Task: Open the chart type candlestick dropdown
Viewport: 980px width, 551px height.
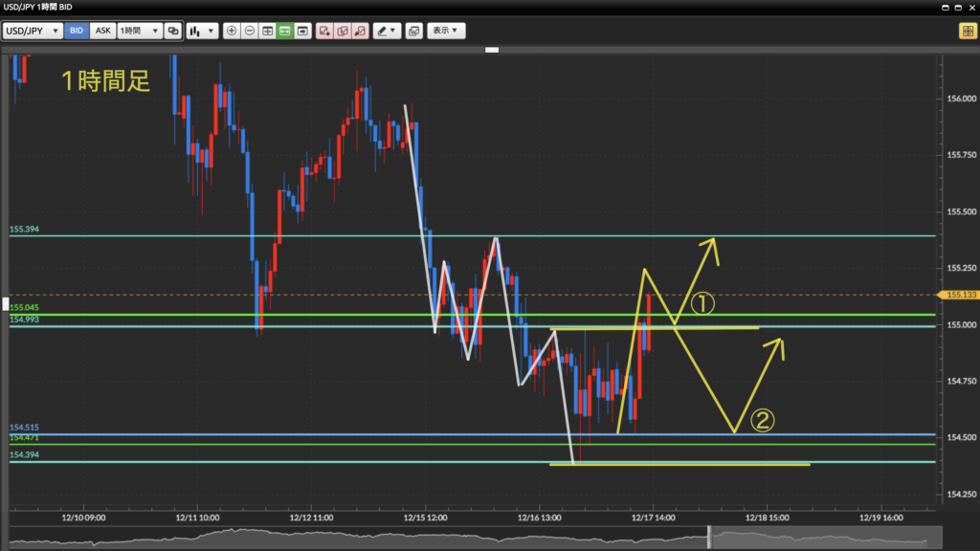Action: click(x=201, y=31)
